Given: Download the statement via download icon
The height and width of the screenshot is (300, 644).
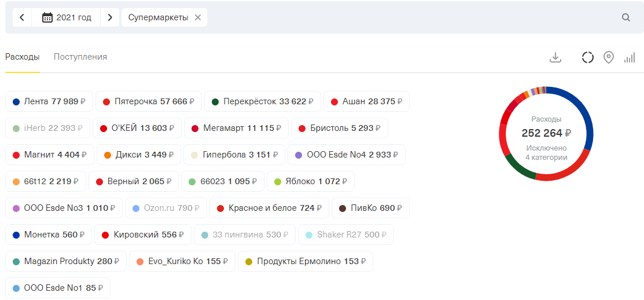Looking at the screenshot, I should [555, 57].
